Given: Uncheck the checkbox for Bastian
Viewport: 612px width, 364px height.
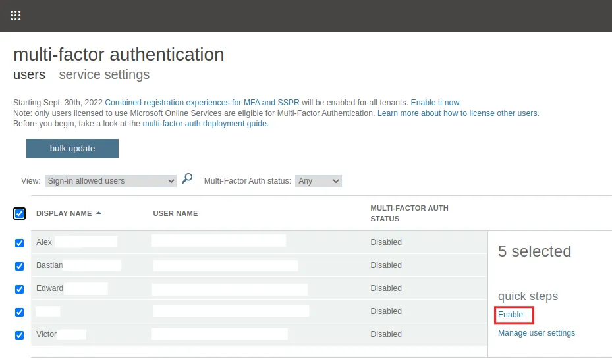Looking at the screenshot, I should coord(19,266).
